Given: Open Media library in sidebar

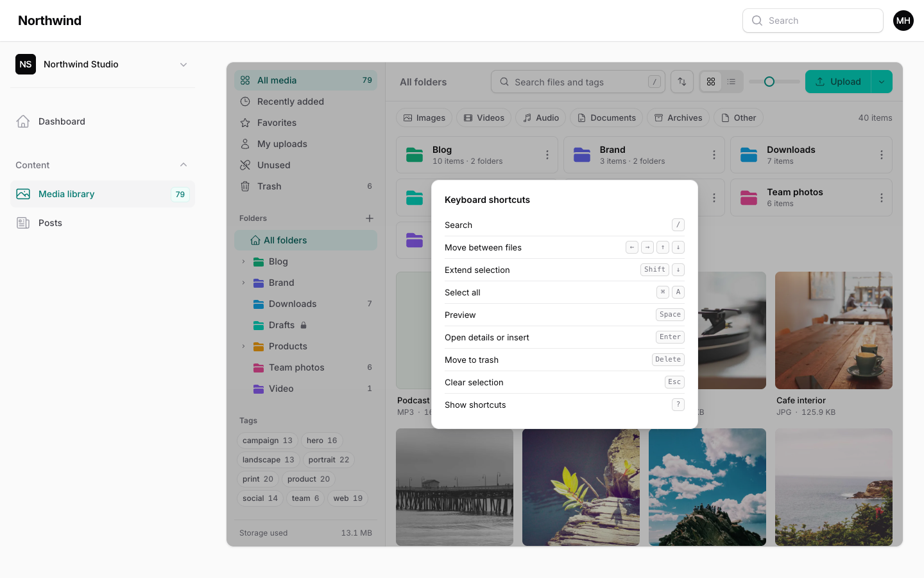Looking at the screenshot, I should pos(103,194).
